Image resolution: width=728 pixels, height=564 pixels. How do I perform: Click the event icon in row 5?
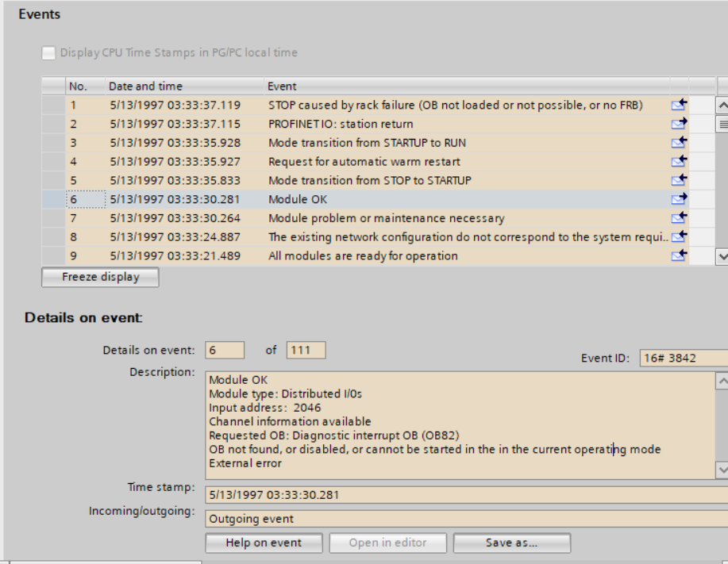[679, 180]
